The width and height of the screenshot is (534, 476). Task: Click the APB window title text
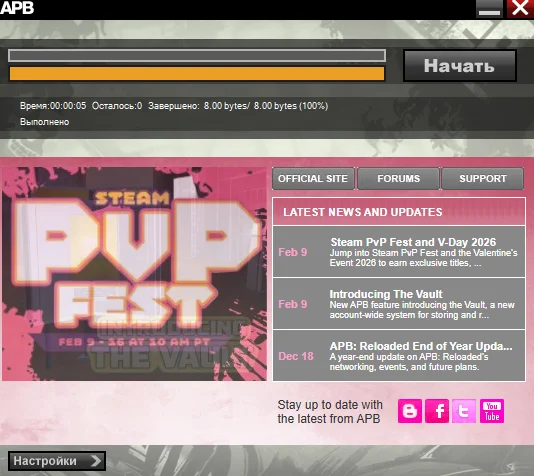(x=17, y=8)
